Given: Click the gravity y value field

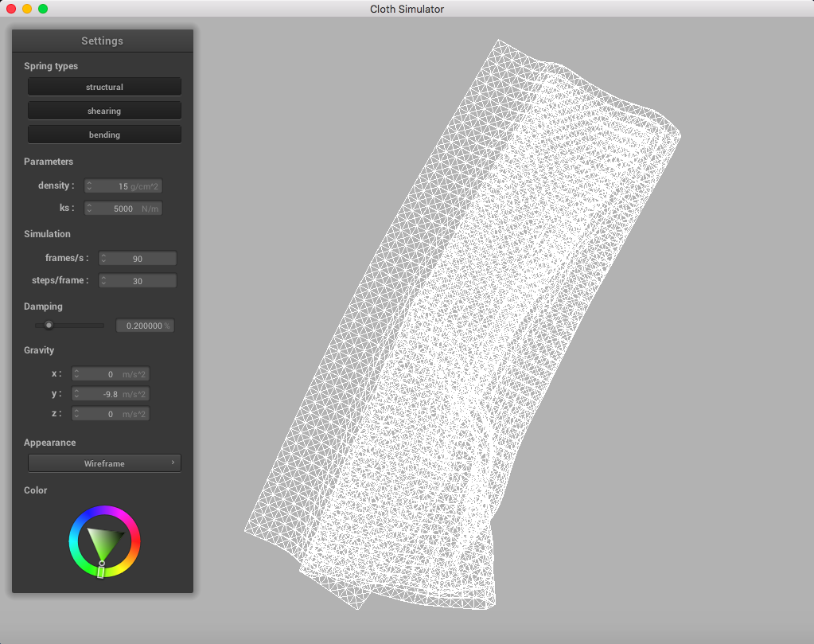Looking at the screenshot, I should pos(111,394).
